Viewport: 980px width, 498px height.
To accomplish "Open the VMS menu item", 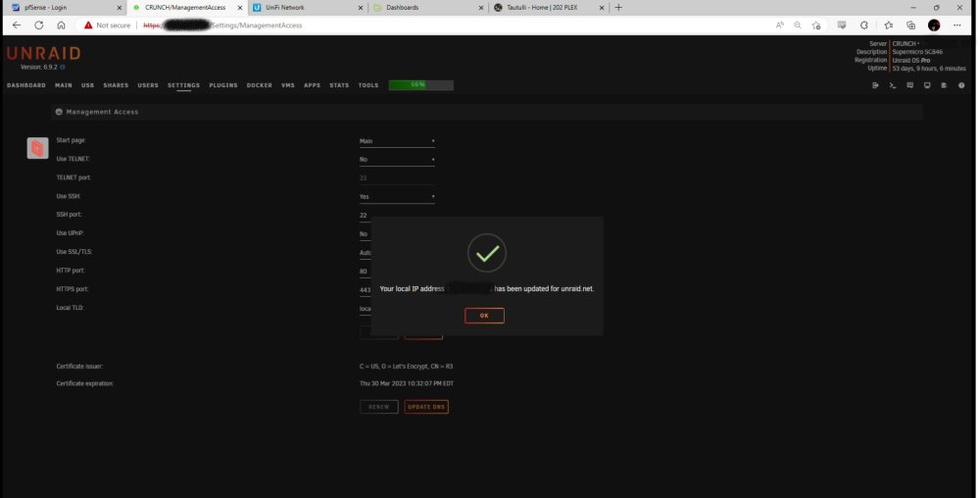I will tap(287, 85).
